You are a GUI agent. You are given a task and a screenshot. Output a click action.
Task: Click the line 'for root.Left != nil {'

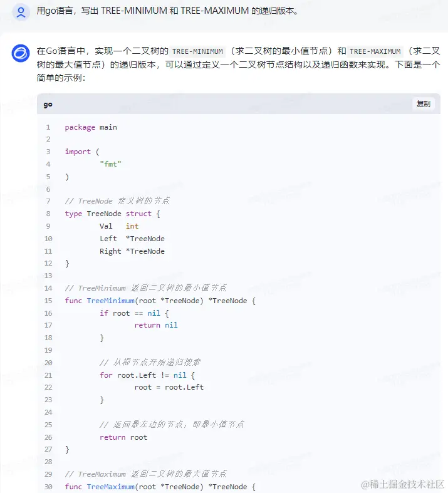coord(147,375)
